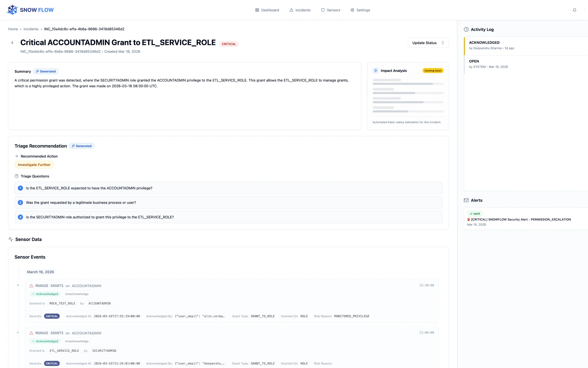The width and height of the screenshot is (588, 368).
Task: Click the Coming Soon badge
Action: point(433,71)
